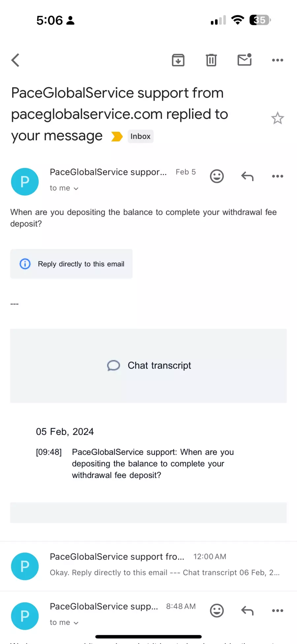Viewport: 297px width, 644px height.
Task: Add emoji reaction to Feb 5 message
Action: pos(217,176)
